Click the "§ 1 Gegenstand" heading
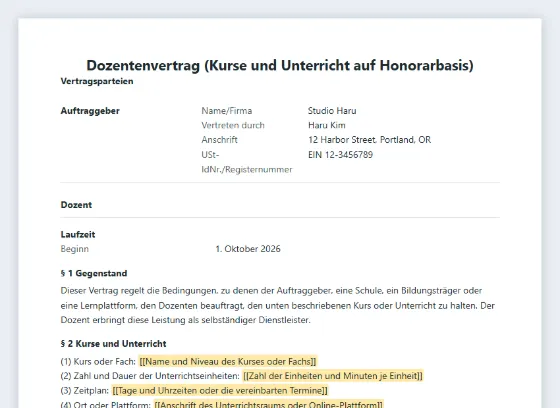This screenshot has width=560, height=408. (x=94, y=274)
